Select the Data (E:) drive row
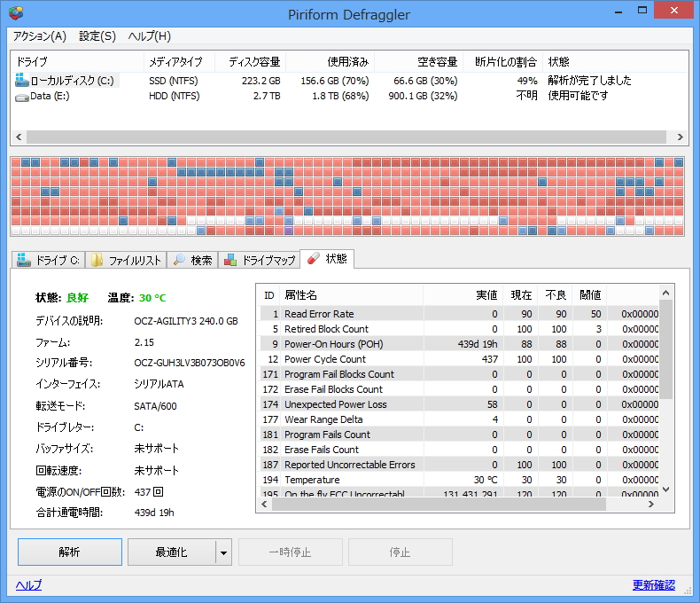The height and width of the screenshot is (603, 700). 349,96
